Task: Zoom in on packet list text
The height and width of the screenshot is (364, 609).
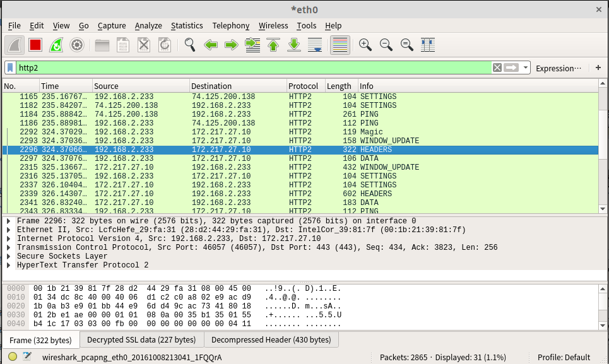Action: pos(365,45)
